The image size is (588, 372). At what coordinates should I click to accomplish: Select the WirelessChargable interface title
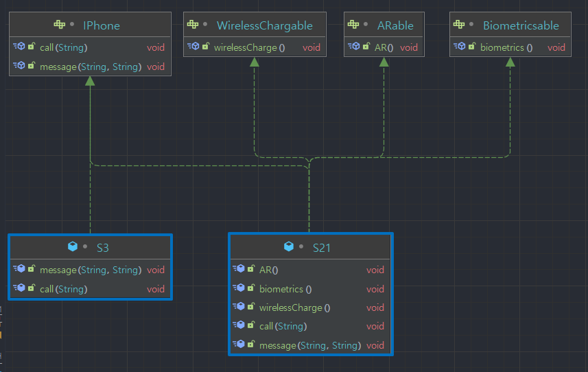265,25
